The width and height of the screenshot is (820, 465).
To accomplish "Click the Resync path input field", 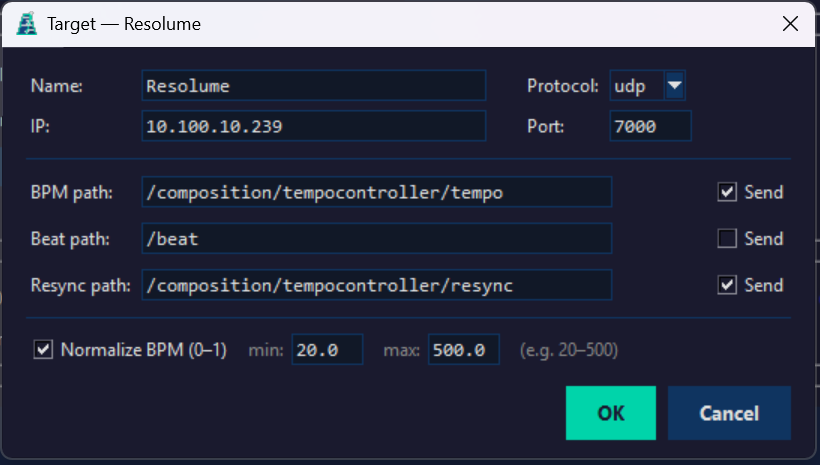I will 377,285.
